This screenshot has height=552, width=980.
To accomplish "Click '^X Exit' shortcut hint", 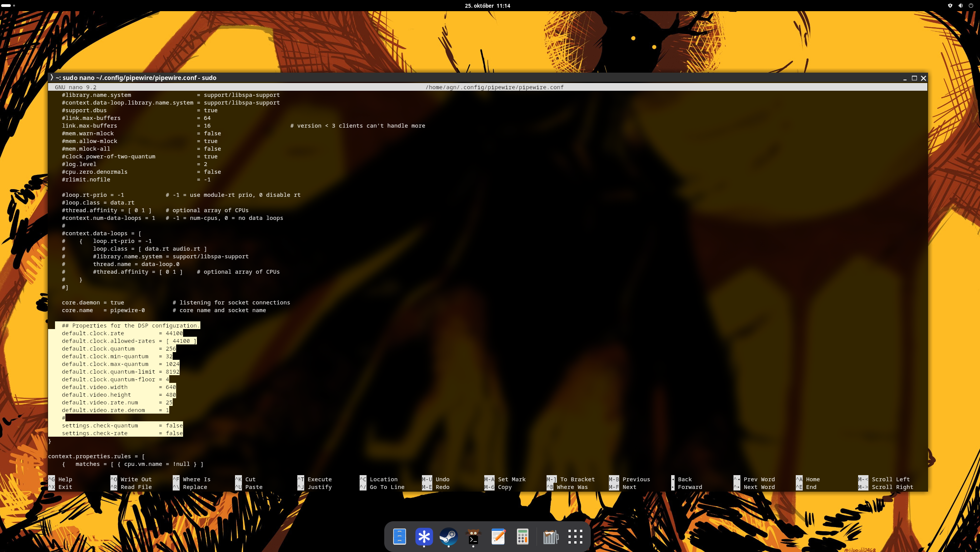I will click(x=60, y=487).
